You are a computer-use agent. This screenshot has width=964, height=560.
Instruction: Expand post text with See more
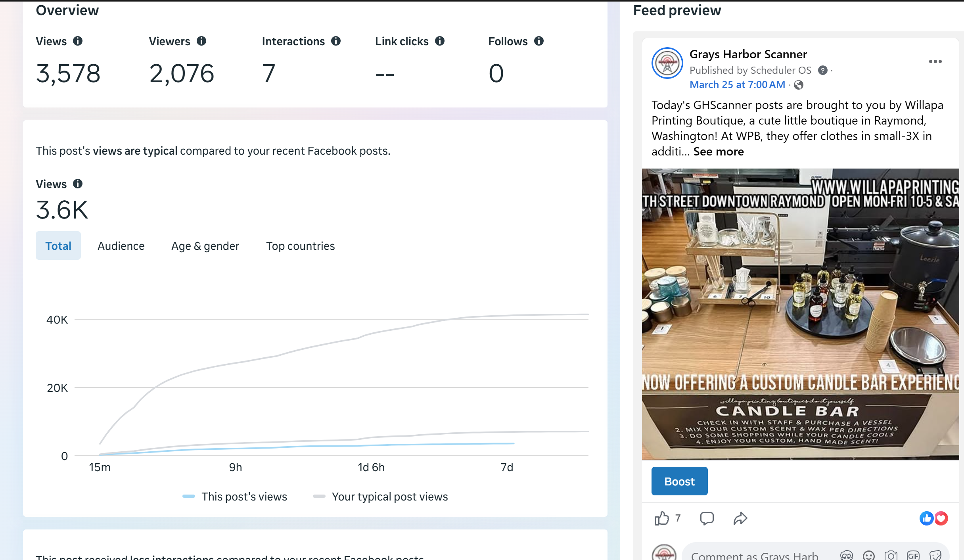tap(718, 152)
